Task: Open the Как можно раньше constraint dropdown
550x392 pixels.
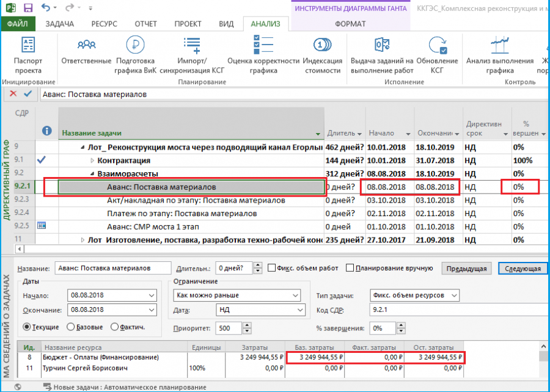Action: pyautogui.click(x=237, y=296)
